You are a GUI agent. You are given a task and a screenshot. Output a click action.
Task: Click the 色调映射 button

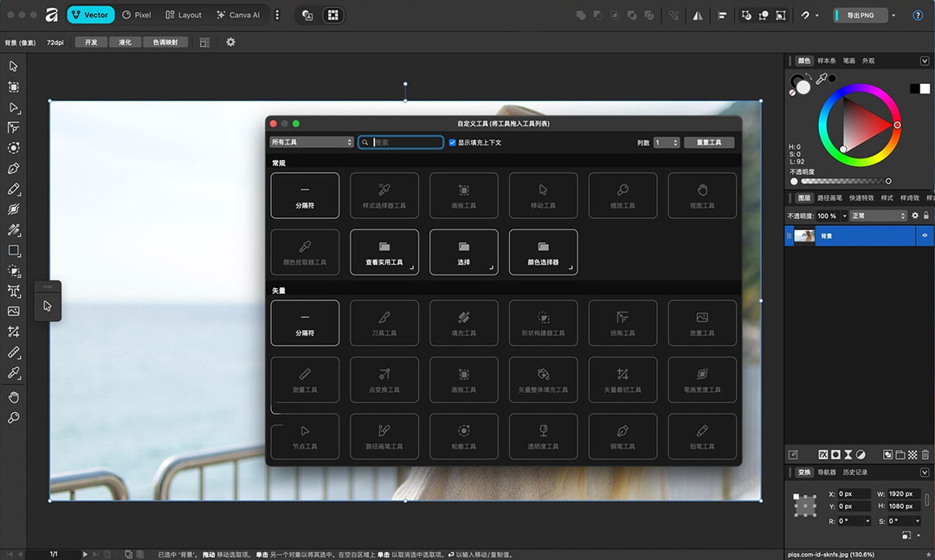click(165, 42)
